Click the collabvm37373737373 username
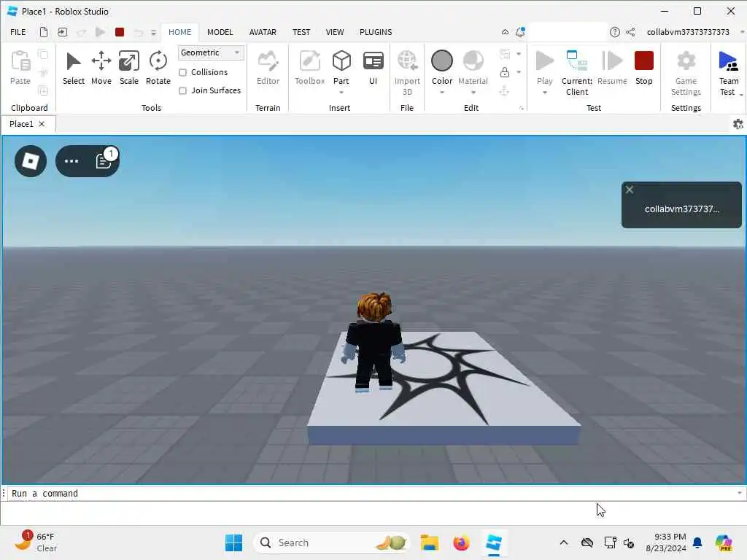This screenshot has height=560, width=747. coord(688,32)
